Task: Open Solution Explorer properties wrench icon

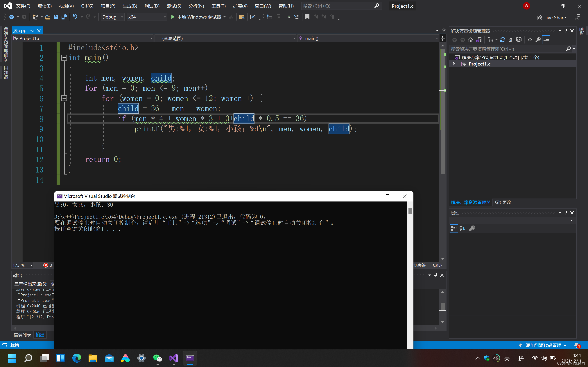Action: [x=538, y=40]
